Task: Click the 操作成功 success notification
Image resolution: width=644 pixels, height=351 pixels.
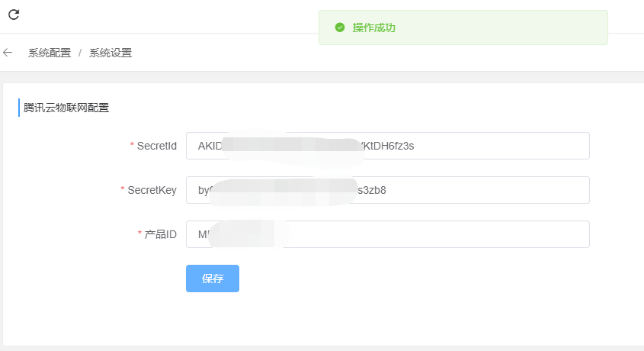Action: click(463, 27)
